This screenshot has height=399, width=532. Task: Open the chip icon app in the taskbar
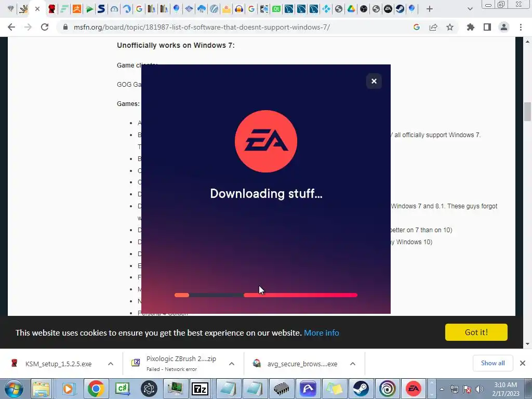point(281,389)
